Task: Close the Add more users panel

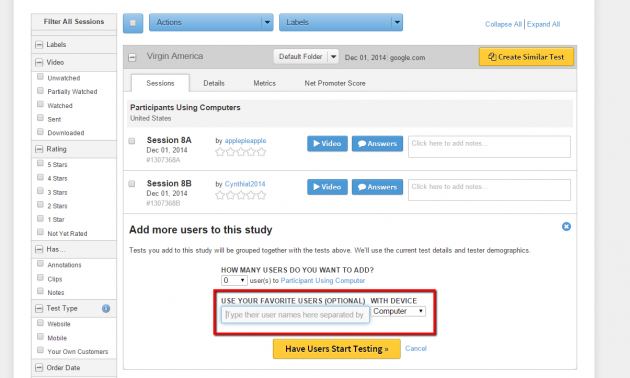Action: [566, 227]
